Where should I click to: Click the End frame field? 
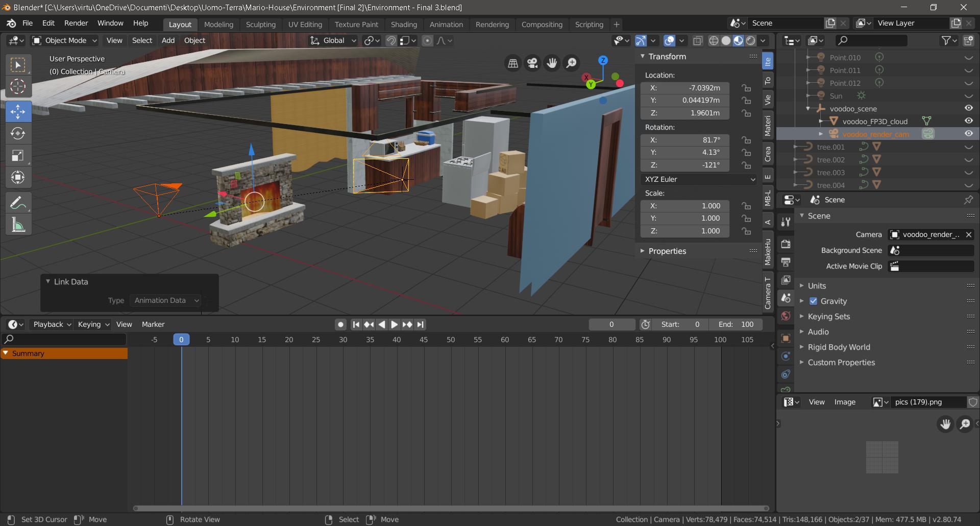click(x=736, y=324)
